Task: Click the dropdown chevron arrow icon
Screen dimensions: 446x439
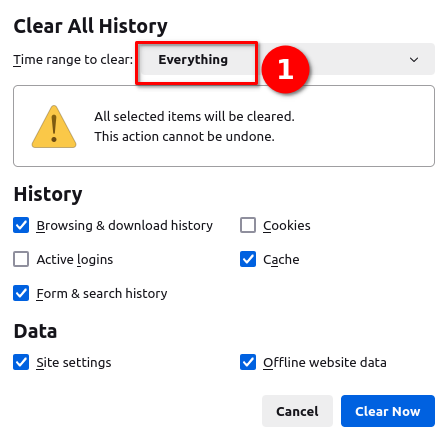Action: (414, 60)
